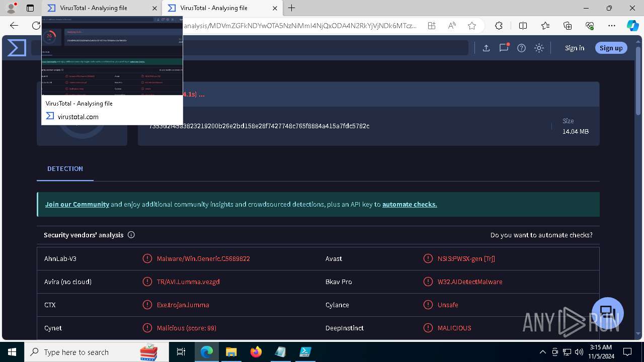Open the Copilot sidebar icon
Image resolution: width=644 pixels, height=362 pixels.
632,26
